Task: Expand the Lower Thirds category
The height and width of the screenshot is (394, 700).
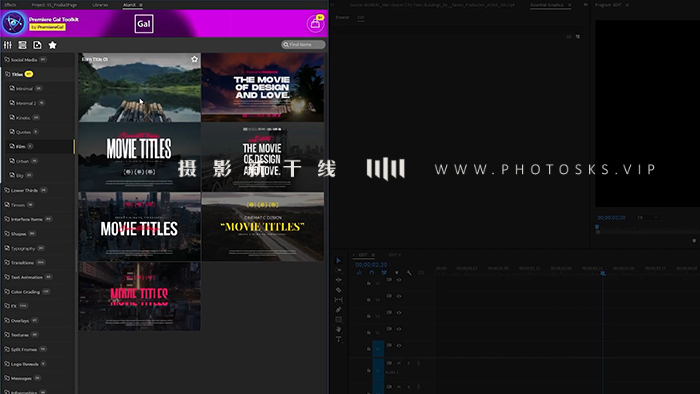Action: point(25,190)
